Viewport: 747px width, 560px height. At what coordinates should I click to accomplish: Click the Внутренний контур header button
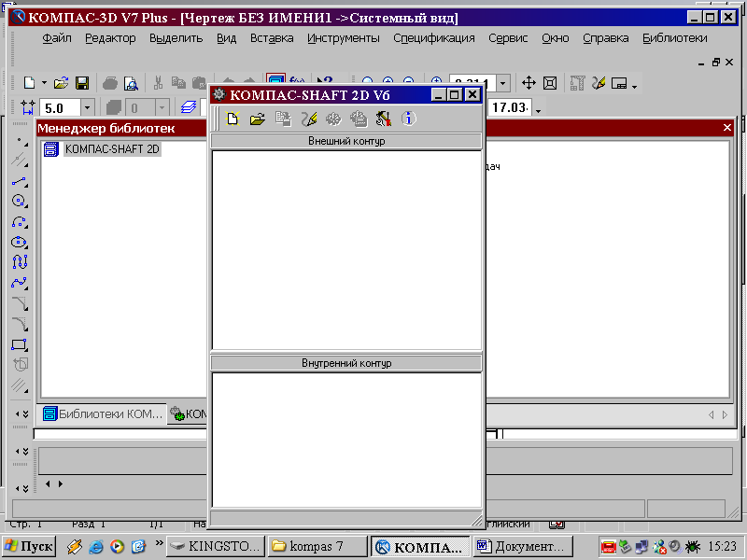[346, 363]
